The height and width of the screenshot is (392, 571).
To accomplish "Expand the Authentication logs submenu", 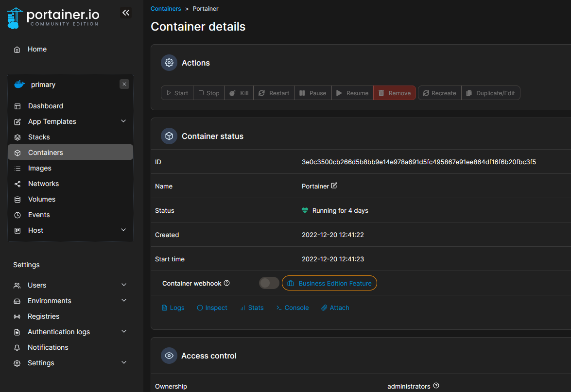I will coord(124,332).
